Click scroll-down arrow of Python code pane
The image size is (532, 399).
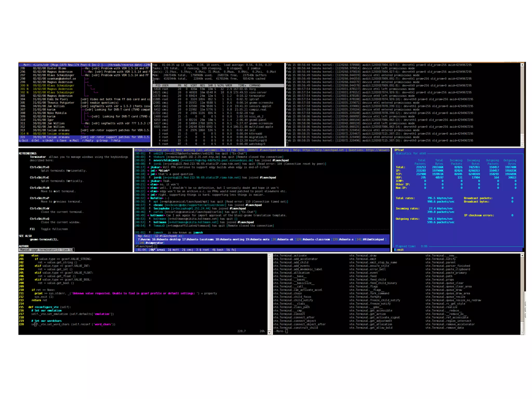point(269,333)
